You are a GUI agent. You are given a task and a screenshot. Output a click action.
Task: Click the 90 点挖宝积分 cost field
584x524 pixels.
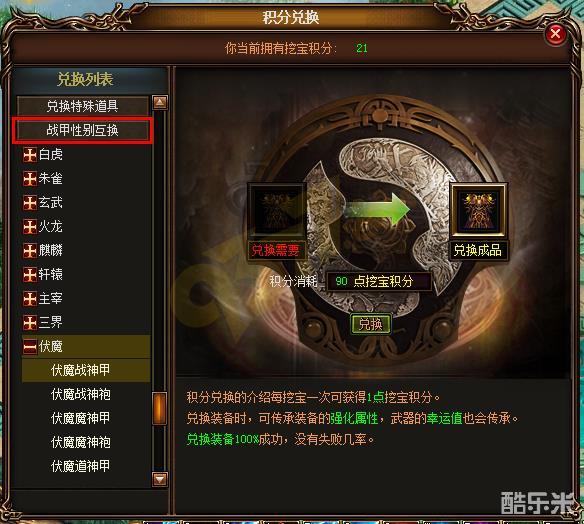tap(379, 281)
